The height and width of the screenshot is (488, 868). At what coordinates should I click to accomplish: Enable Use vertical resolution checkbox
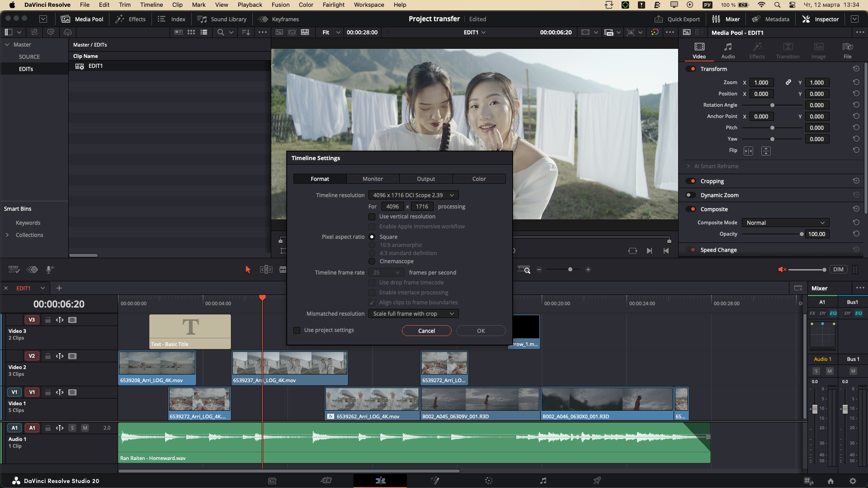[x=372, y=217]
